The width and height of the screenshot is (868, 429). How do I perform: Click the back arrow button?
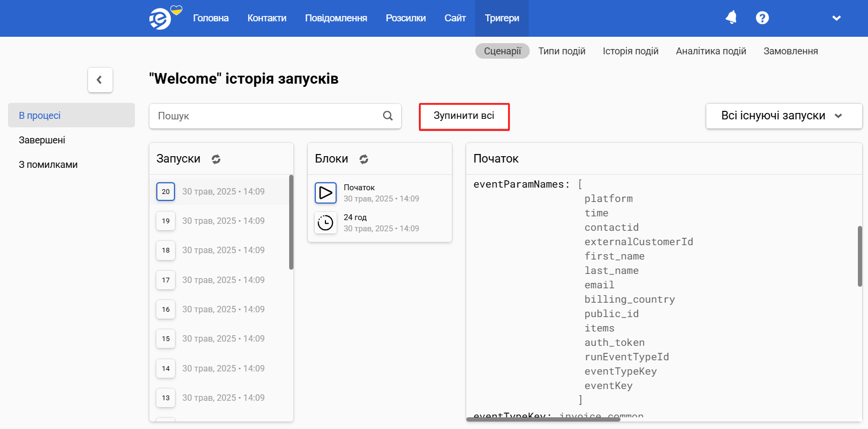pyautogui.click(x=100, y=80)
